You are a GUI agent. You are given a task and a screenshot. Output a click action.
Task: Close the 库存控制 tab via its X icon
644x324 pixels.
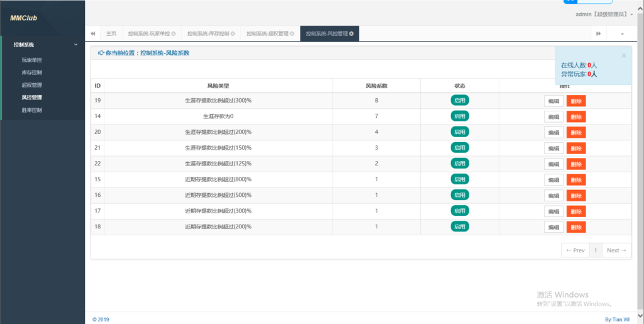coord(233,33)
